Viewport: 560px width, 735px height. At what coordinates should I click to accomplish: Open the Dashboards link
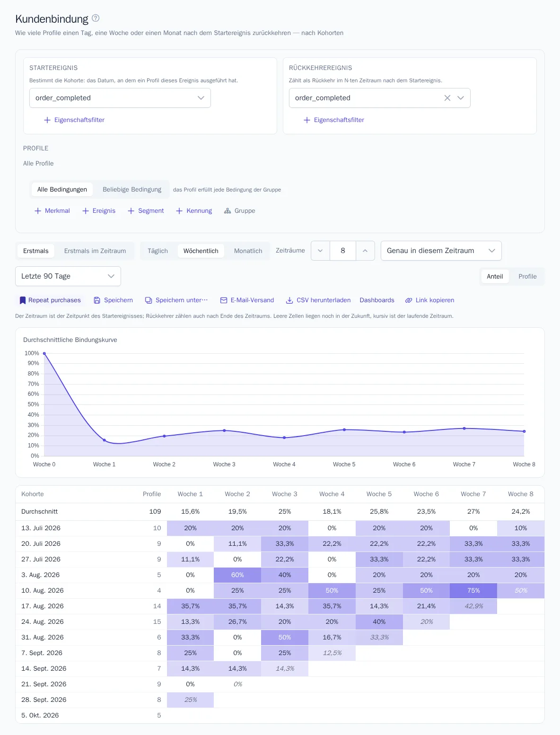pos(377,300)
